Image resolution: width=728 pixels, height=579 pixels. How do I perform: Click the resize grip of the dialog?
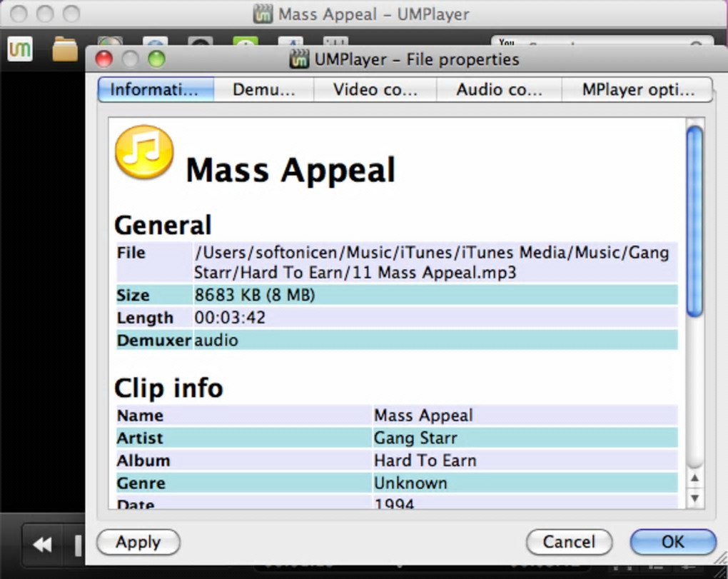721,558
